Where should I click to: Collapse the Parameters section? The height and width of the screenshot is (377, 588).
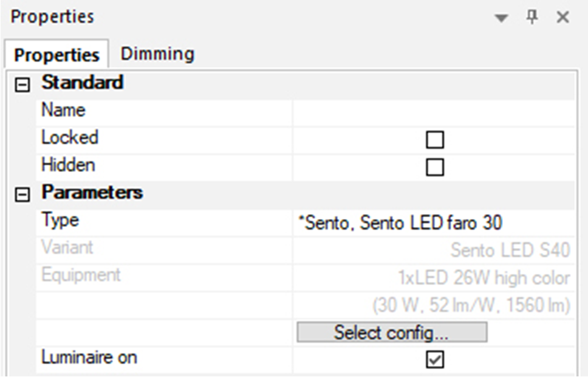[22, 195]
